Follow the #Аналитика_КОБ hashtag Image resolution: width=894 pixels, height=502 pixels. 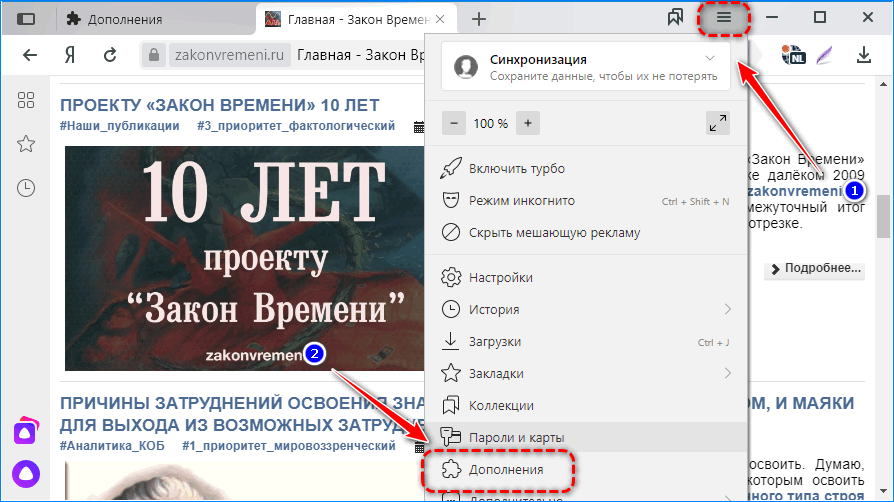[x=112, y=446]
